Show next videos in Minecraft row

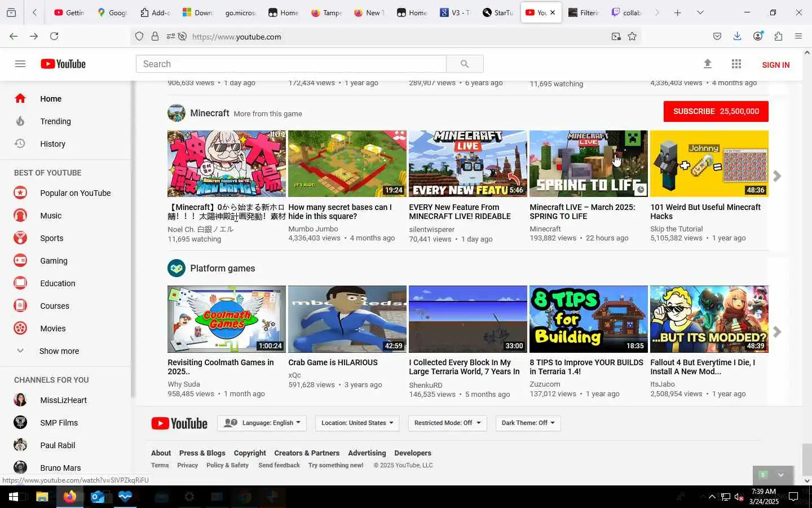(x=777, y=176)
